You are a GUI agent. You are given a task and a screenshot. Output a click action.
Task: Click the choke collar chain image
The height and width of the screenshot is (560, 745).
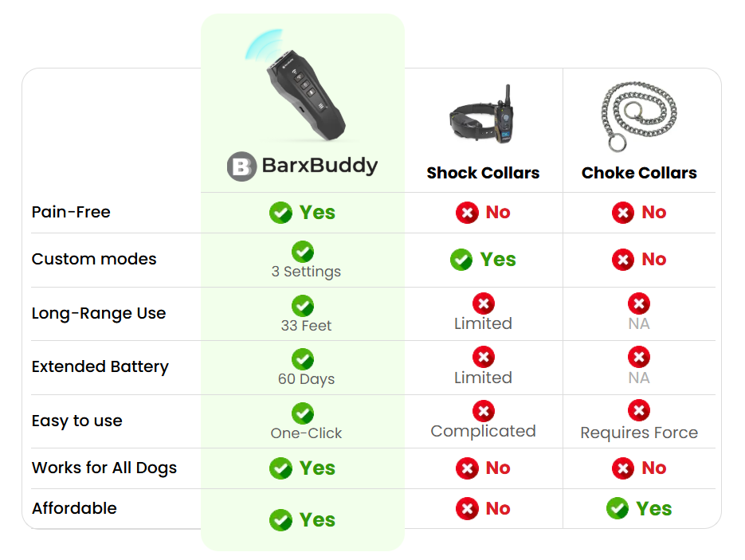[x=638, y=116]
